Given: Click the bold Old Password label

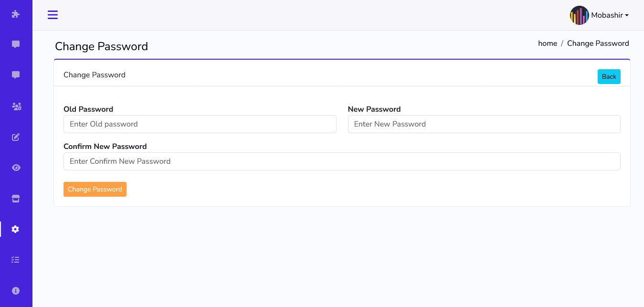Looking at the screenshot, I should coord(88,109).
